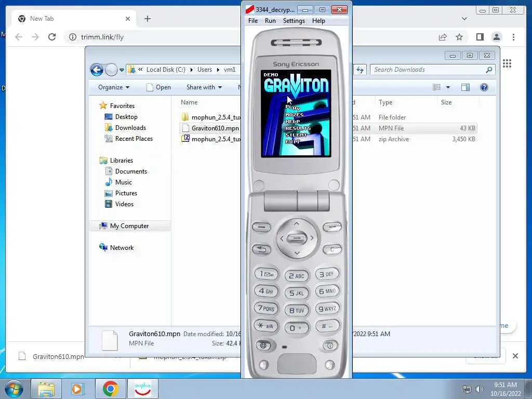The image size is (532, 399).
Task: Open the File menu in emulator
Action: pyautogui.click(x=253, y=21)
